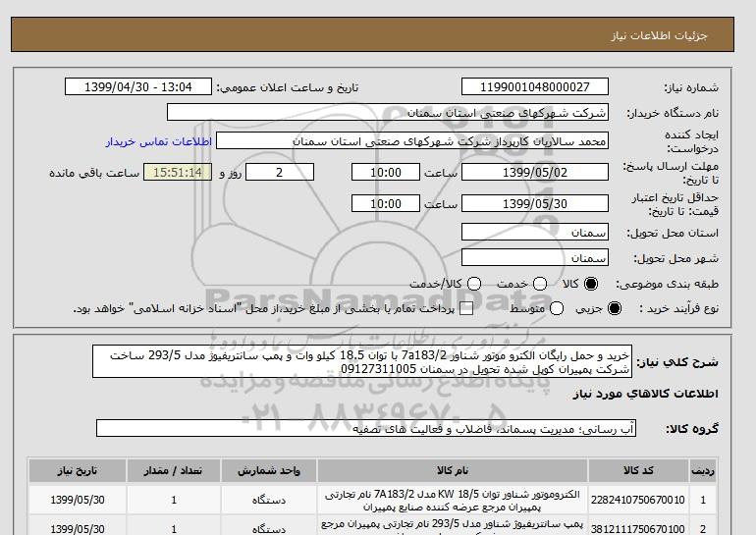The height and width of the screenshot is (535, 756).
Task: Click the remaining time countdown 15:51:14
Action: click(178, 172)
